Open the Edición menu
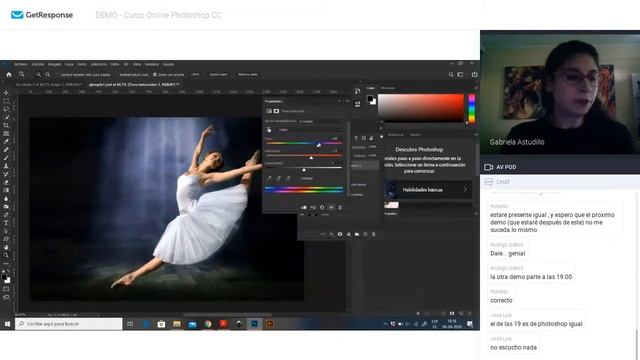The image size is (640, 360). [38, 64]
